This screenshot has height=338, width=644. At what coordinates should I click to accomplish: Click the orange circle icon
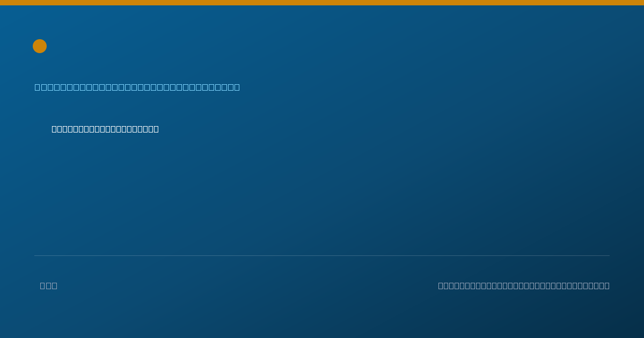click(x=40, y=46)
